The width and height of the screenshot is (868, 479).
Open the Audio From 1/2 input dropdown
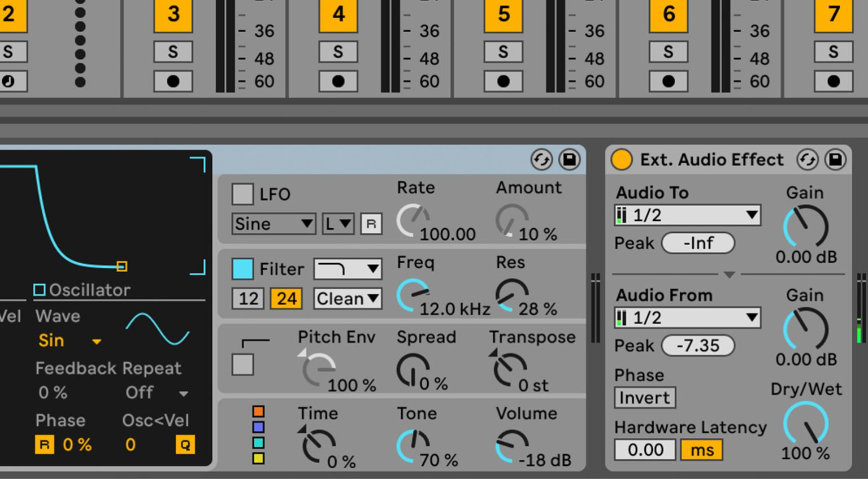[x=687, y=318]
